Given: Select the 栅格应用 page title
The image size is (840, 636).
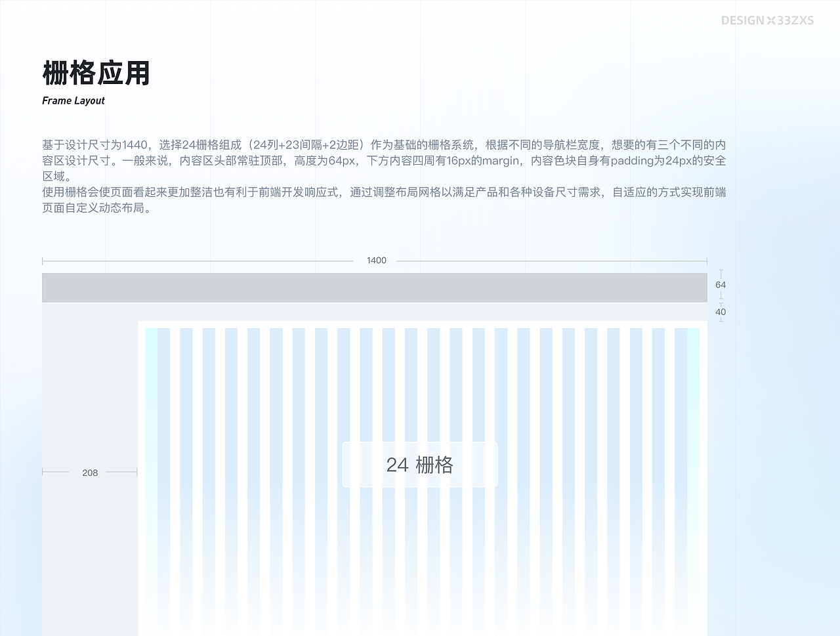Looking at the screenshot, I should pyautogui.click(x=96, y=74).
